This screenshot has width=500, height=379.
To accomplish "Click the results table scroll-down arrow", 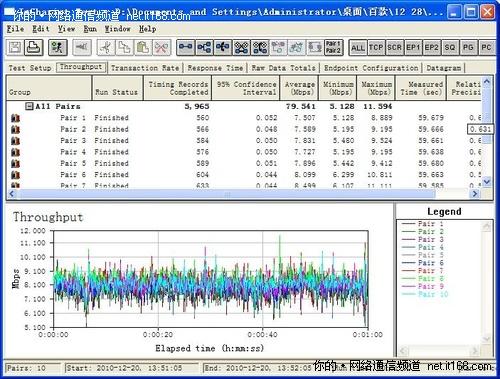I will [x=487, y=182].
